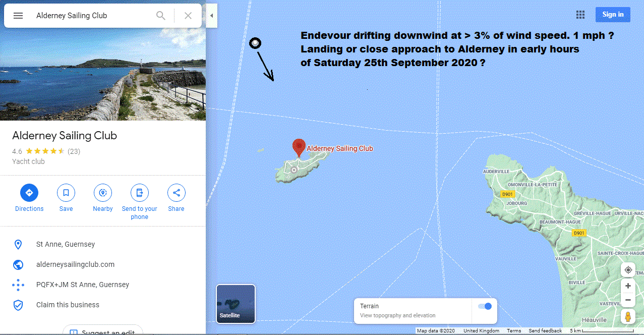The image size is (644, 335).
Task: Collapse the side panel arrow
Action: click(x=212, y=16)
